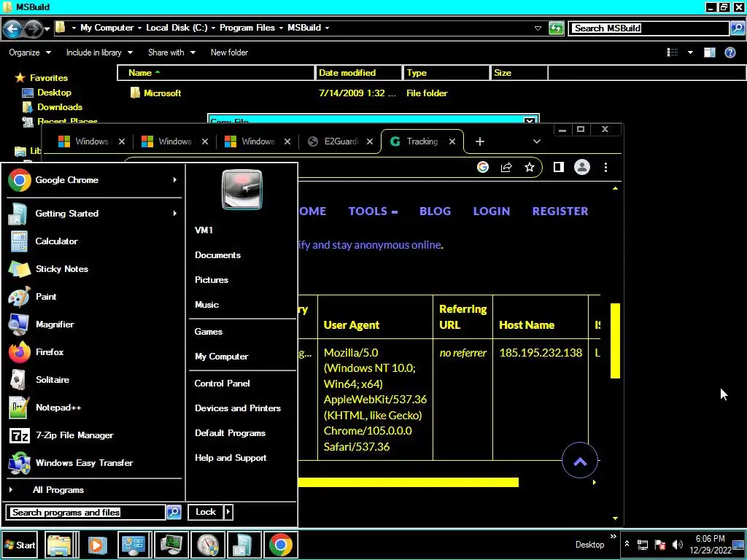Open a new Chrome tab
This screenshot has height=560, width=747.
pos(480,141)
